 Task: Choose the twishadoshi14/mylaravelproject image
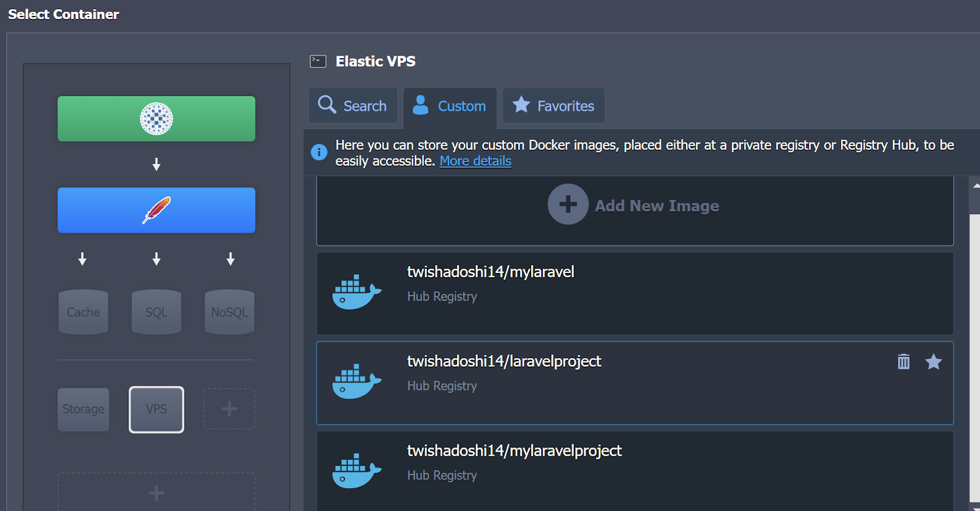pos(634,470)
